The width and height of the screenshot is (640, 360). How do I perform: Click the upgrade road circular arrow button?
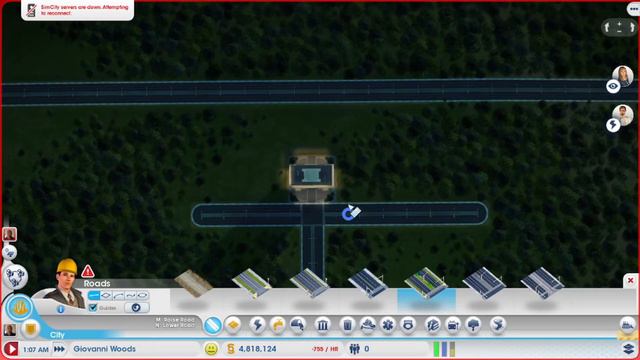136,308
